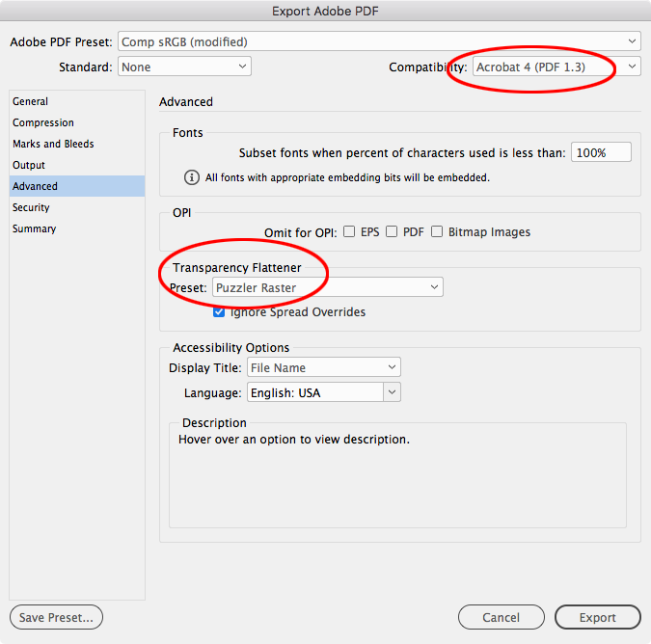Click the 'All fonts with appropriate embedding bits' text
Viewport: 651px width, 644px height.
[347, 177]
